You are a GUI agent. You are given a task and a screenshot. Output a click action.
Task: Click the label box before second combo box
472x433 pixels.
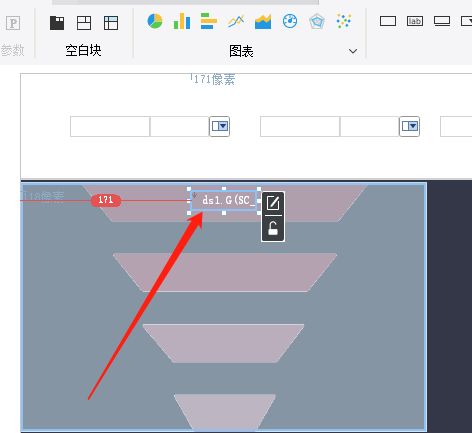click(300, 126)
